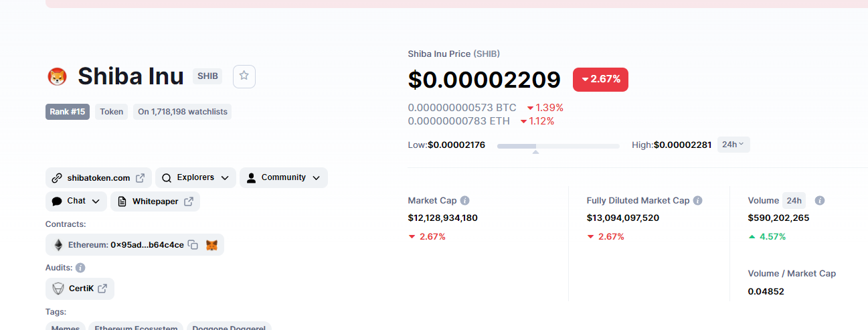Open the shibatoken.com website link
The height and width of the screenshot is (330, 868).
98,178
